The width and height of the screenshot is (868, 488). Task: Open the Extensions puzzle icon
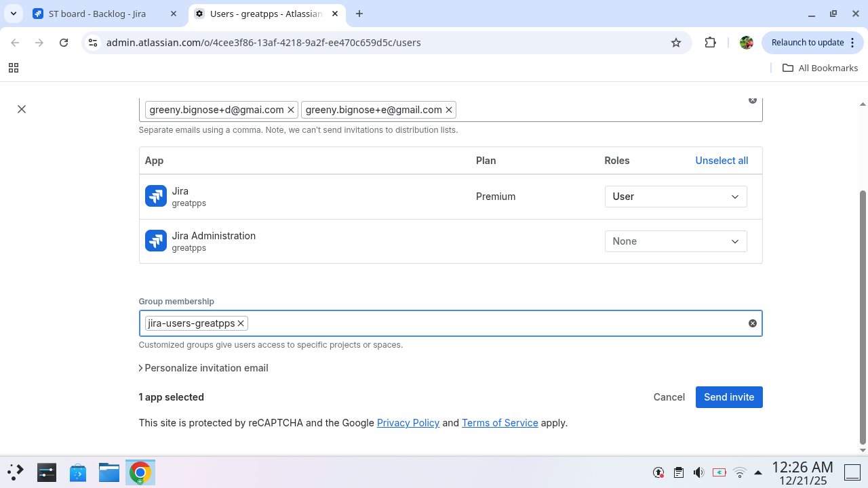(710, 42)
